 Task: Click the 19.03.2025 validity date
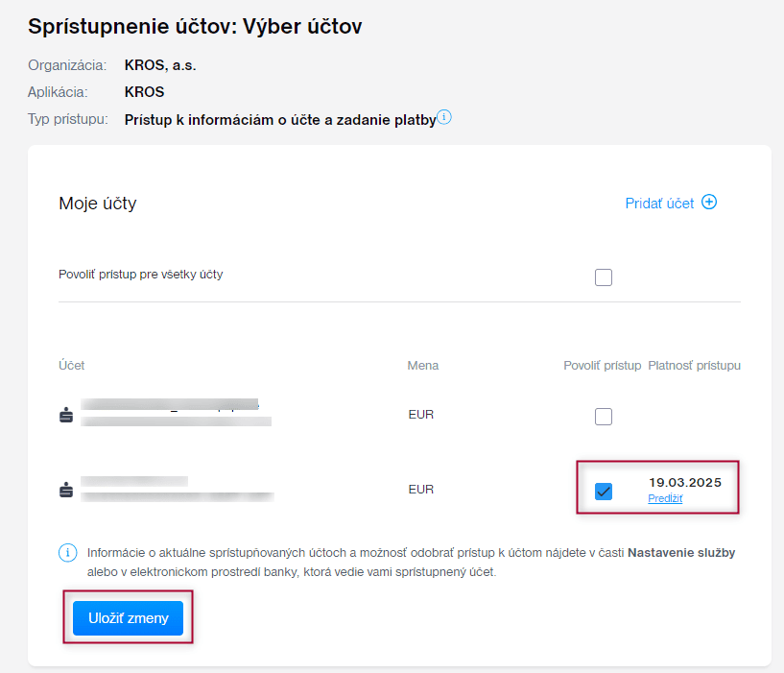tap(684, 482)
